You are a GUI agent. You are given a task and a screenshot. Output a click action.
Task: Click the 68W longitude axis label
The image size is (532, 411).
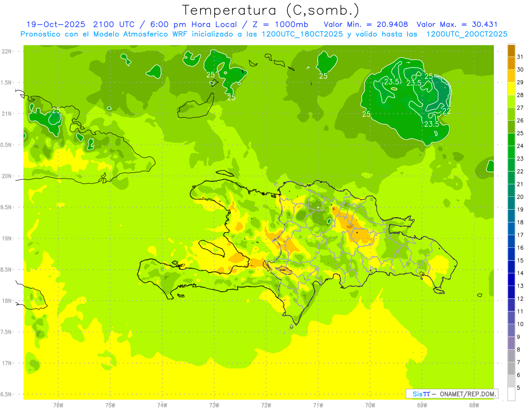pos(473,405)
